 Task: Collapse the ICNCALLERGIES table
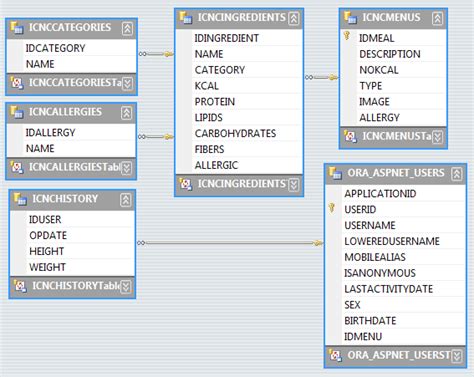coord(126,113)
